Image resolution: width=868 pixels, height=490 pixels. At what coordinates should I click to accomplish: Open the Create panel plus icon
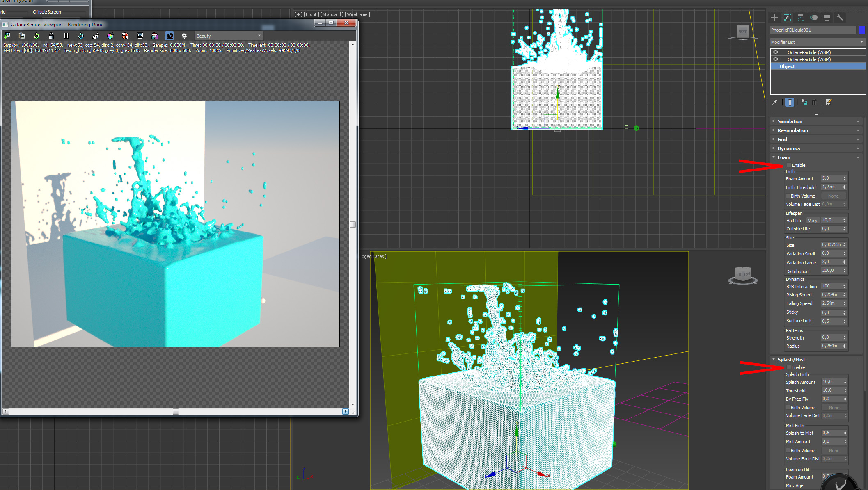[774, 18]
